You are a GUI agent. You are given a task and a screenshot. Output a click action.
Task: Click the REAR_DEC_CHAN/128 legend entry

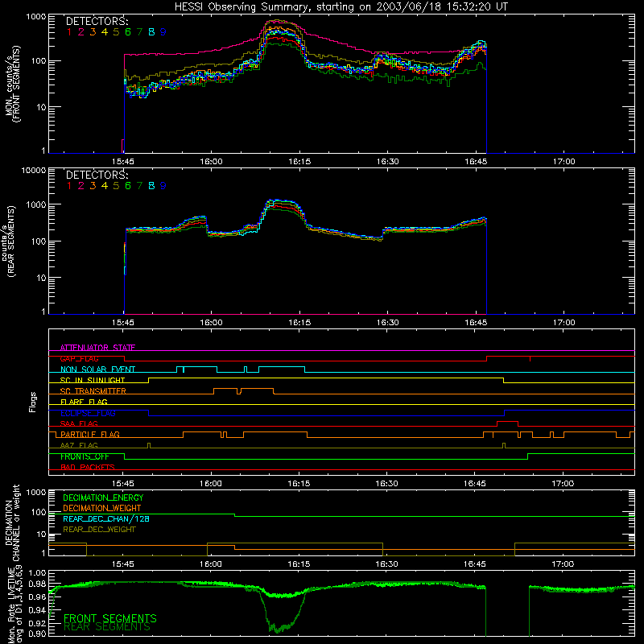[106, 518]
